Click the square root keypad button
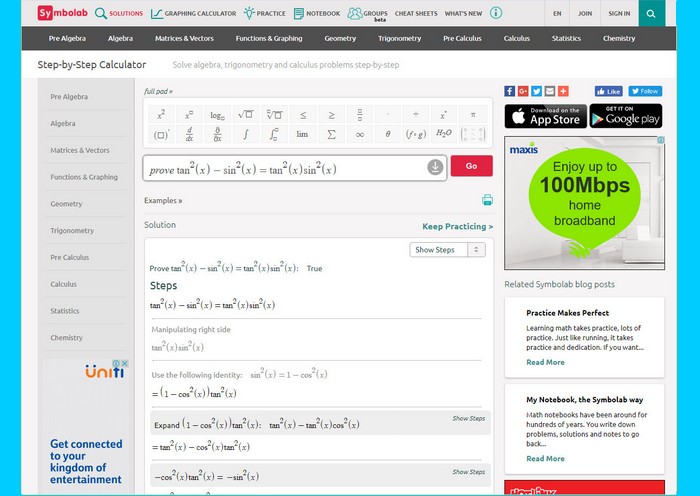The width and height of the screenshot is (700, 496). 246,114
